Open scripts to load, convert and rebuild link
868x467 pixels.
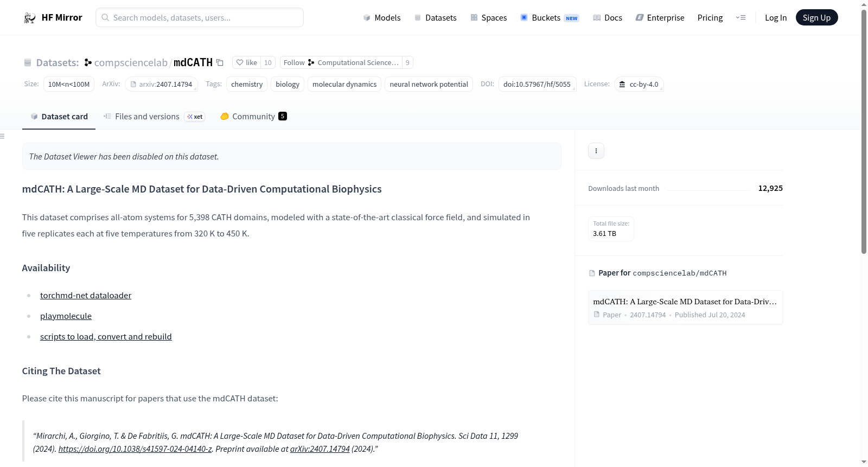click(x=106, y=336)
